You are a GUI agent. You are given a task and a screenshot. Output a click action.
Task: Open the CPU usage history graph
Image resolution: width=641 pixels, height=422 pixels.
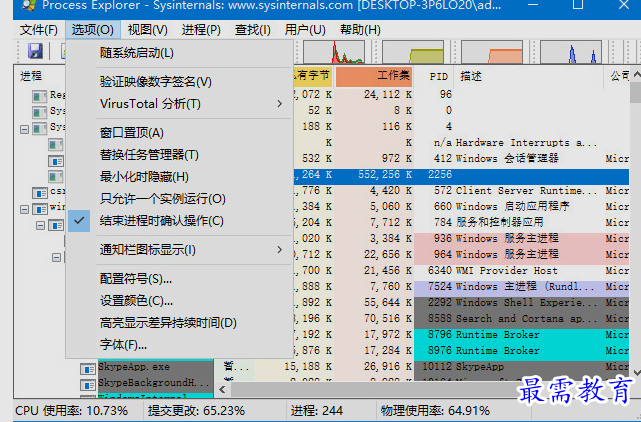334,52
